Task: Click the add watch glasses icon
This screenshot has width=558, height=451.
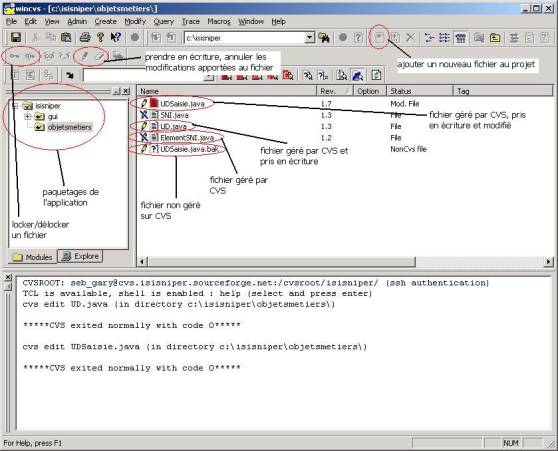Action: coord(49,56)
